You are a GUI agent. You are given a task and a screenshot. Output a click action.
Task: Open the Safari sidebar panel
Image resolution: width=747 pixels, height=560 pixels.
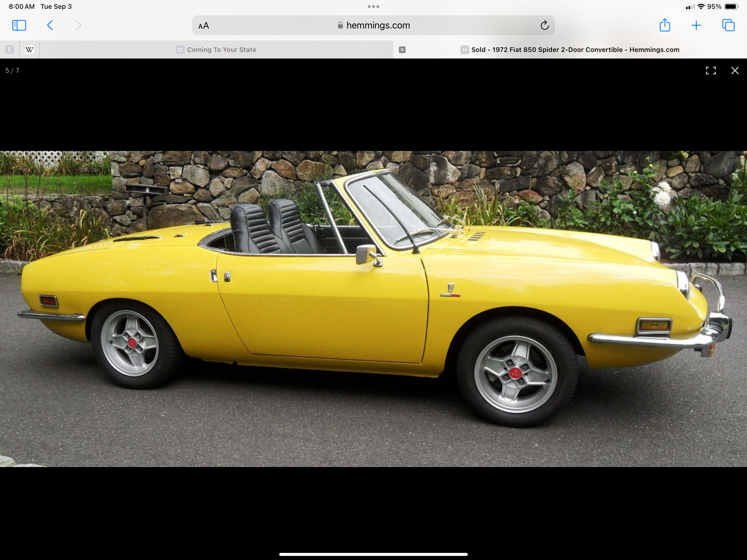pyautogui.click(x=19, y=25)
